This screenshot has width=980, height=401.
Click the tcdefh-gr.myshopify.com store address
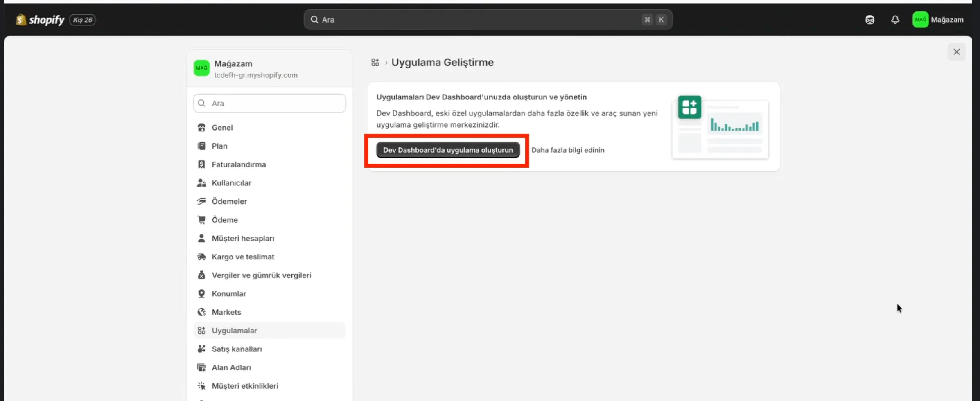(256, 75)
